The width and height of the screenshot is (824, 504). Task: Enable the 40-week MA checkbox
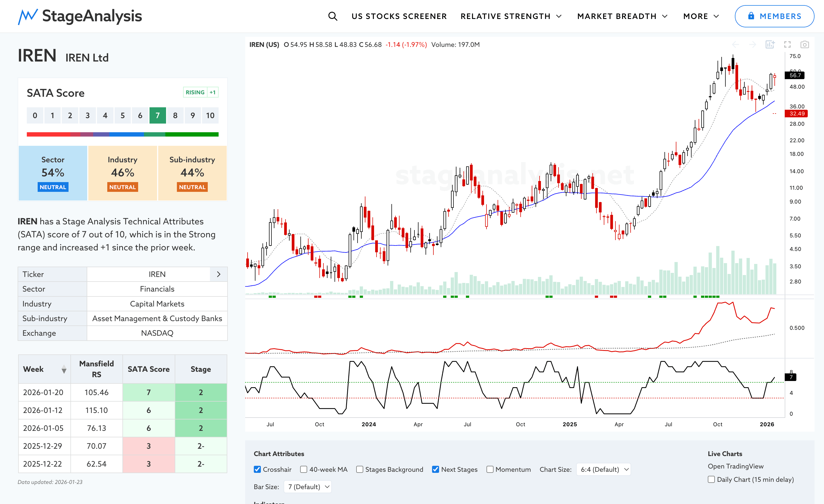(x=304, y=469)
